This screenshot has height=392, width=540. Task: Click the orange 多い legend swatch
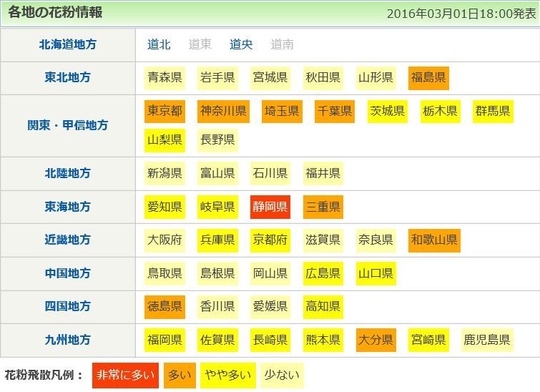179,374
